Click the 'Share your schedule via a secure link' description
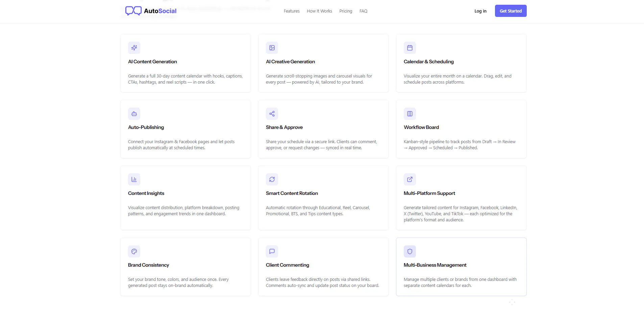Screen dimensions: 644x311 321,145
